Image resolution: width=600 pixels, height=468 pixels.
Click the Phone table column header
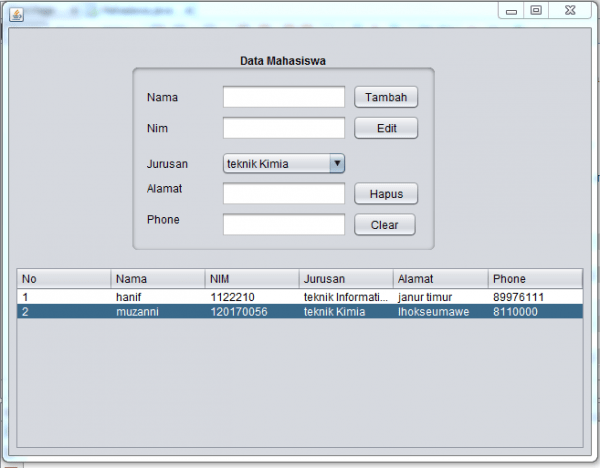click(x=535, y=279)
